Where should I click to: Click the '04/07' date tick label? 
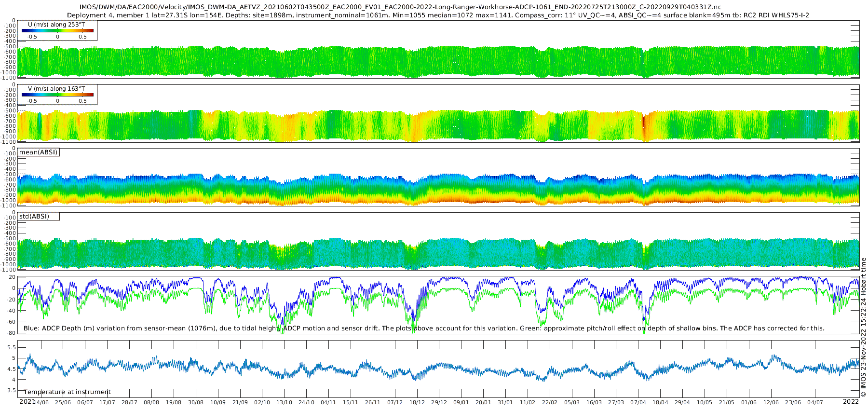815,402
